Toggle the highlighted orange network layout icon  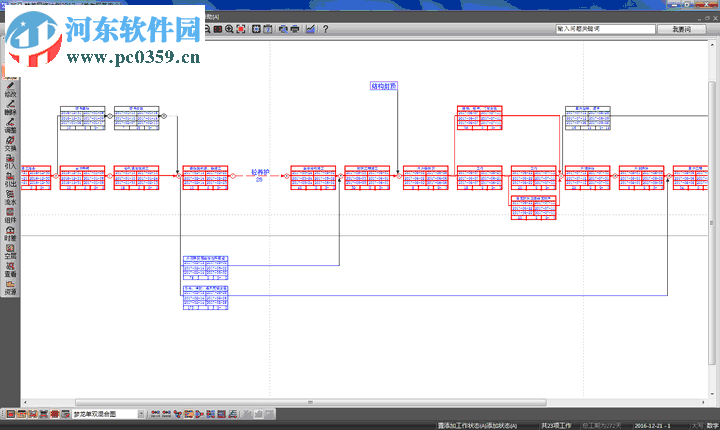tap(188, 414)
